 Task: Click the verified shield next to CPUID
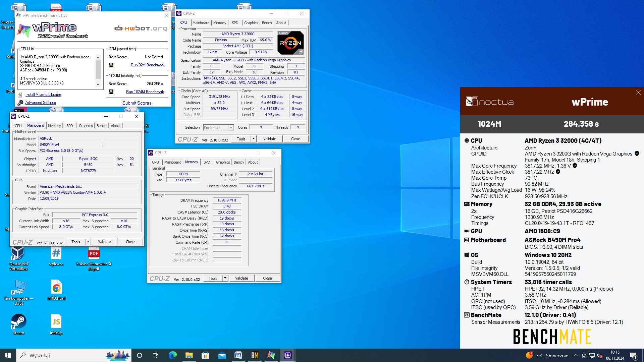pyautogui.click(x=637, y=154)
